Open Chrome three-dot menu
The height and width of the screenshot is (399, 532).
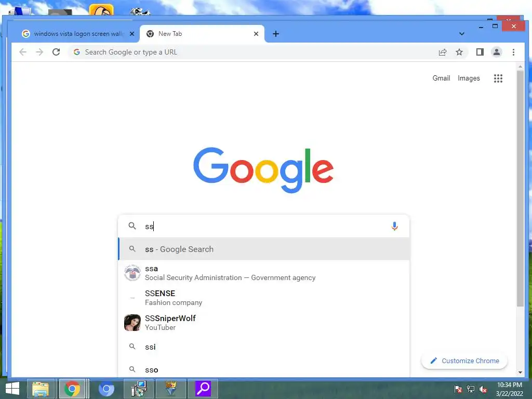[513, 52]
